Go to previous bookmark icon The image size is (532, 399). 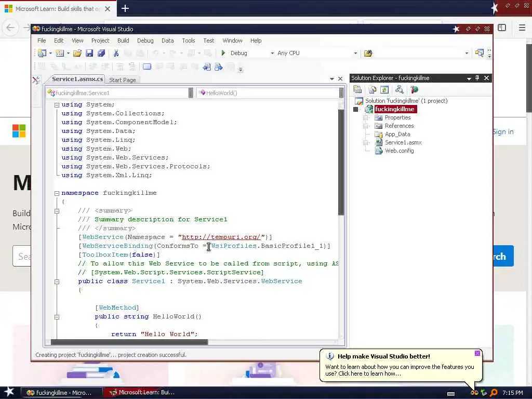pos(207,67)
